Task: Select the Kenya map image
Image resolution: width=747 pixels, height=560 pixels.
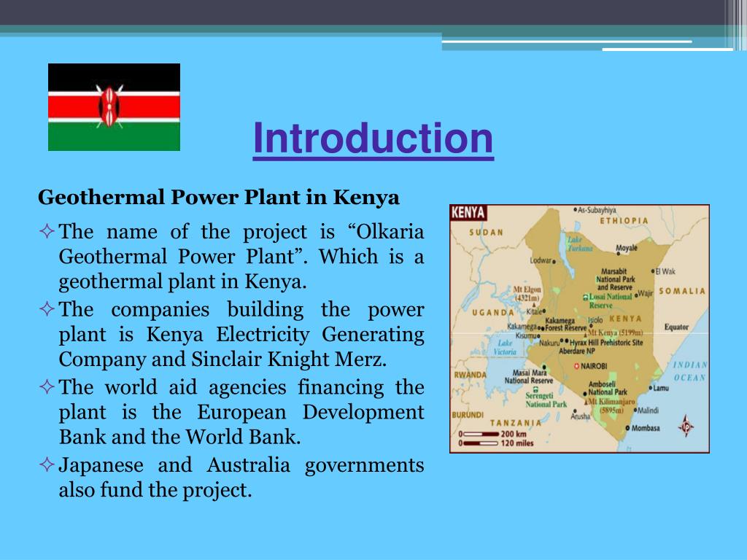Action: (579, 329)
